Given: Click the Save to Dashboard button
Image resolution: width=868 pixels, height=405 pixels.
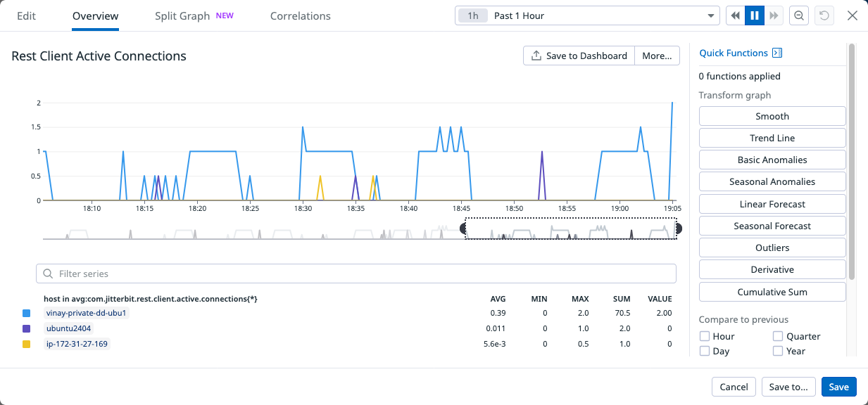Looking at the screenshot, I should pyautogui.click(x=579, y=56).
